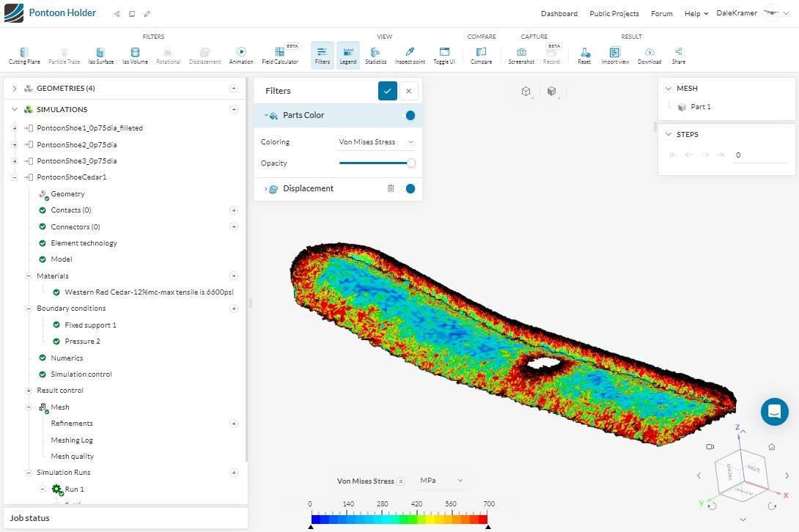The width and height of the screenshot is (799, 532).
Task: Go to Public Projects
Action: (x=614, y=13)
